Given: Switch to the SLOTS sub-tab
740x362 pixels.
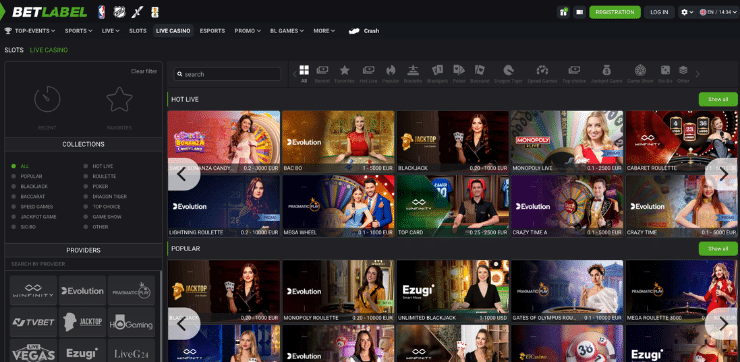Looking at the screenshot, I should click(x=14, y=50).
